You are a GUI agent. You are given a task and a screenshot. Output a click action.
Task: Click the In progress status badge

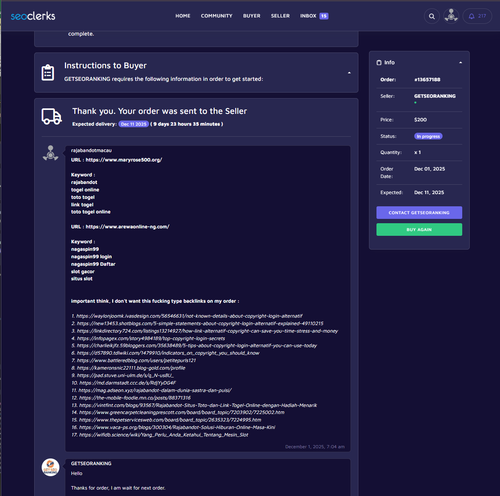428,136
